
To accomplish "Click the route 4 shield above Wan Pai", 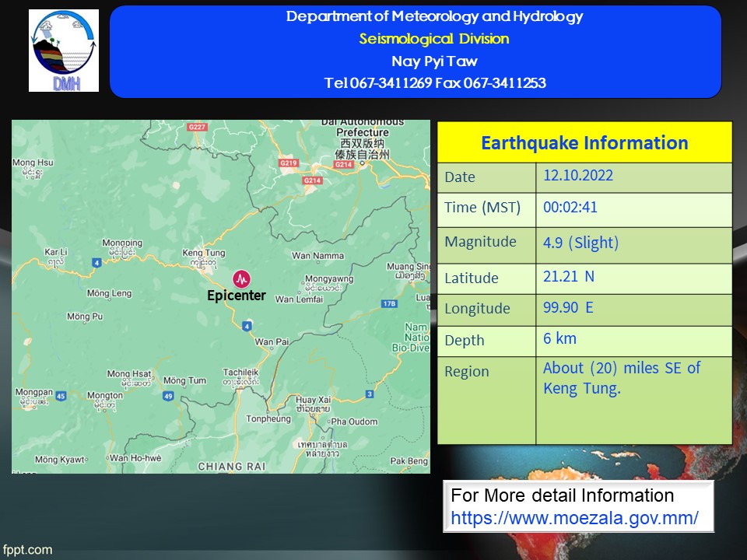I will 247,326.
